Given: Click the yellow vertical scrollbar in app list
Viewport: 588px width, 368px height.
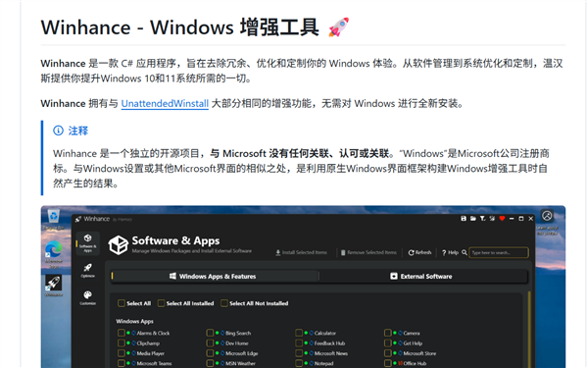Looking at the screenshot, I should [529, 329].
